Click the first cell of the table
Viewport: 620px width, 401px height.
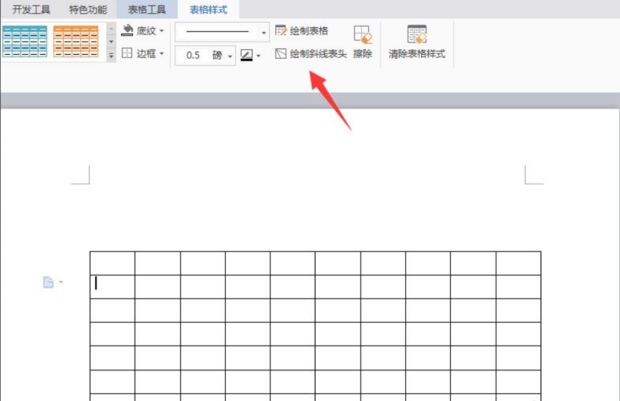point(112,263)
